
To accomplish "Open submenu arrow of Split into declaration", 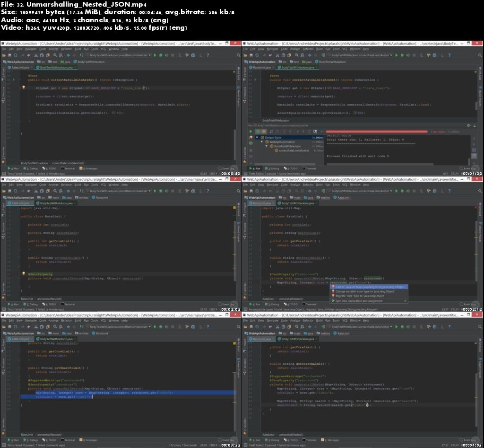I will [405, 301].
